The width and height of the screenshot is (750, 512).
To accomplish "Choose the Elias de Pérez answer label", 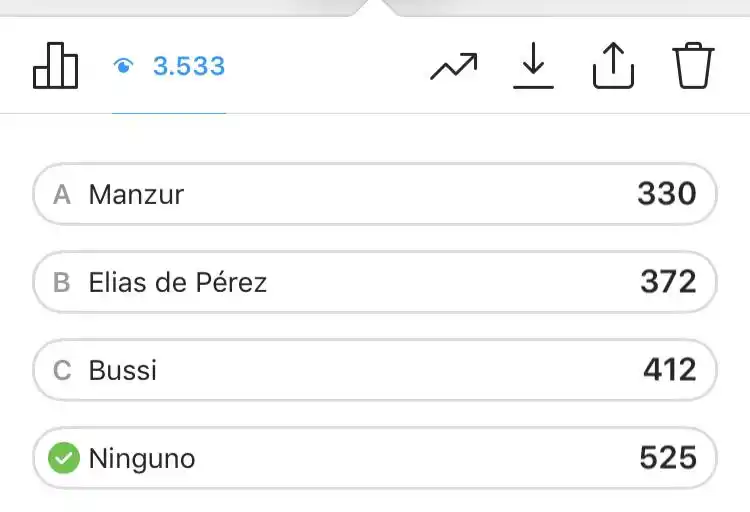I will tap(178, 283).
